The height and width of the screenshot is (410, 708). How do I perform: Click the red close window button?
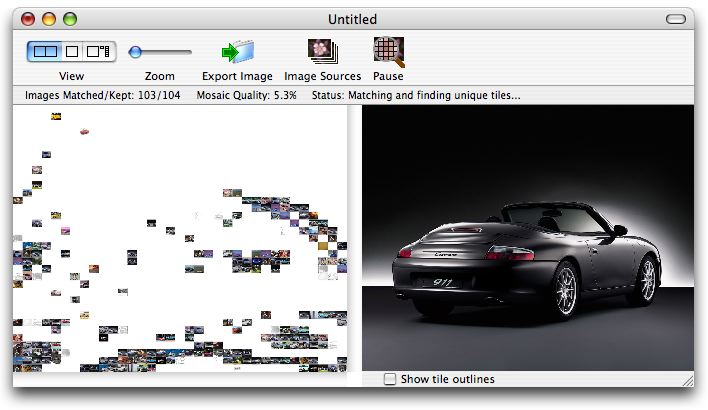click(28, 19)
